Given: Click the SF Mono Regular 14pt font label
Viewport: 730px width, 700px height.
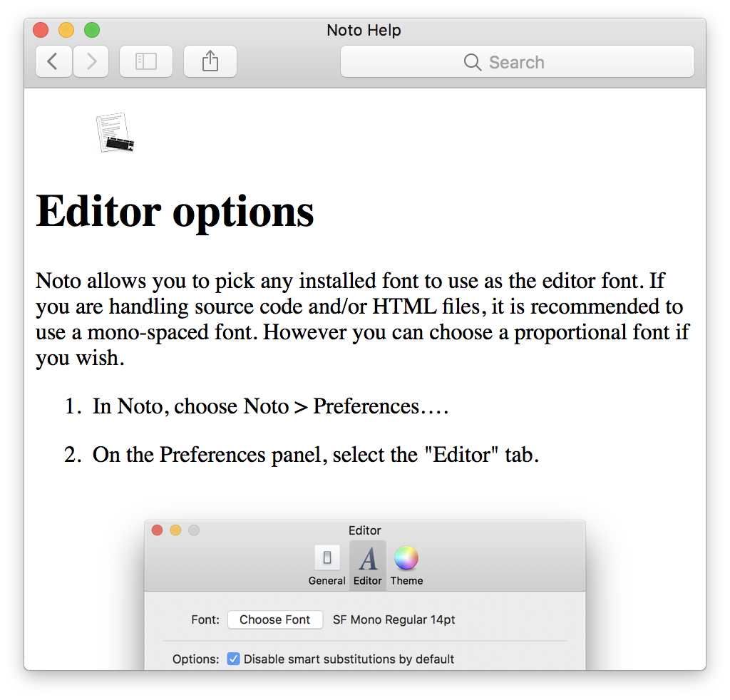Looking at the screenshot, I should point(394,619).
